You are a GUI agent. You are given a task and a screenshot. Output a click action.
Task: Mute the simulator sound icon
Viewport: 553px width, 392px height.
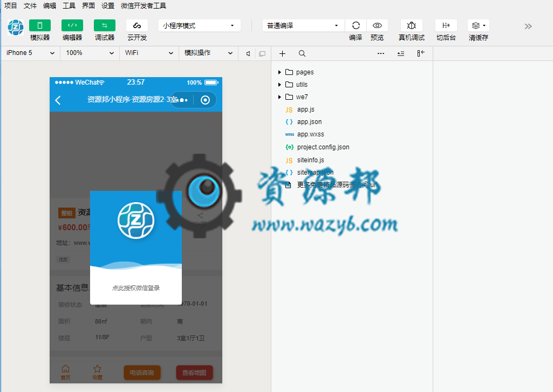248,53
